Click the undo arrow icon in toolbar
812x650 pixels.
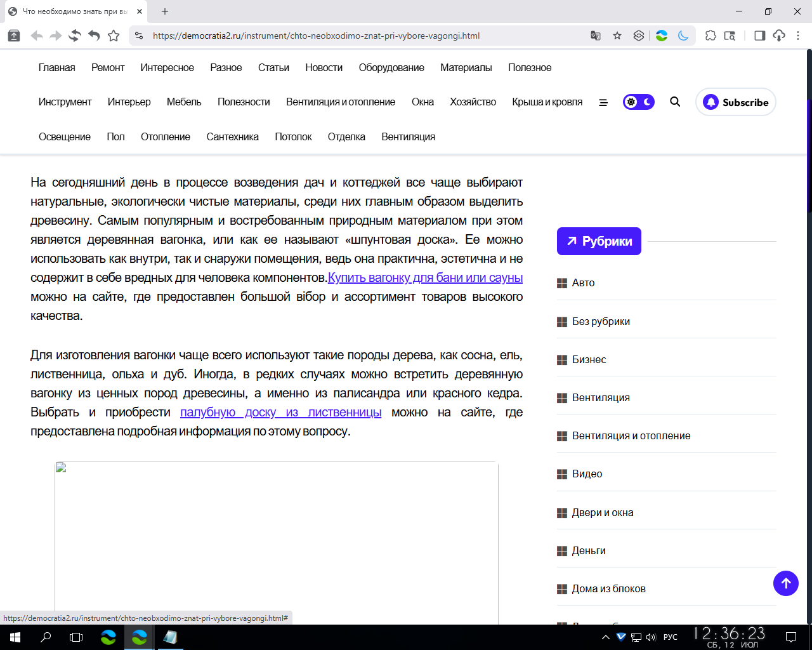[x=94, y=36]
